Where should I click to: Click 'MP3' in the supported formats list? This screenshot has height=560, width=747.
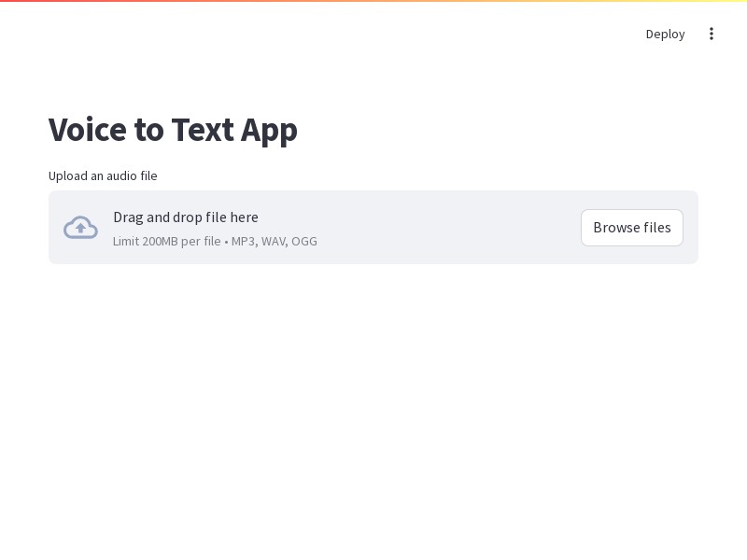245,242
